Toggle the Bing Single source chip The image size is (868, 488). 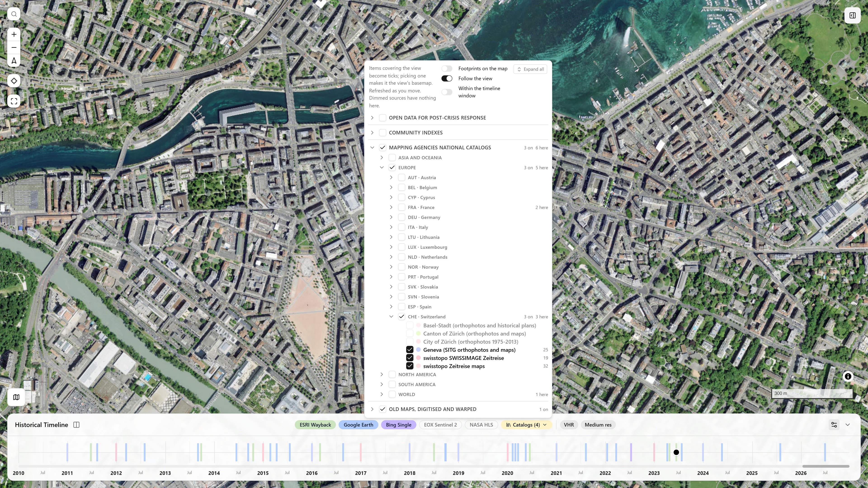pyautogui.click(x=398, y=425)
